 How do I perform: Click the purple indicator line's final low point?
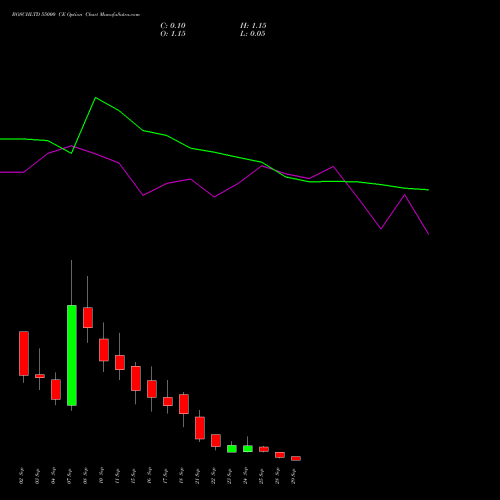click(428, 234)
